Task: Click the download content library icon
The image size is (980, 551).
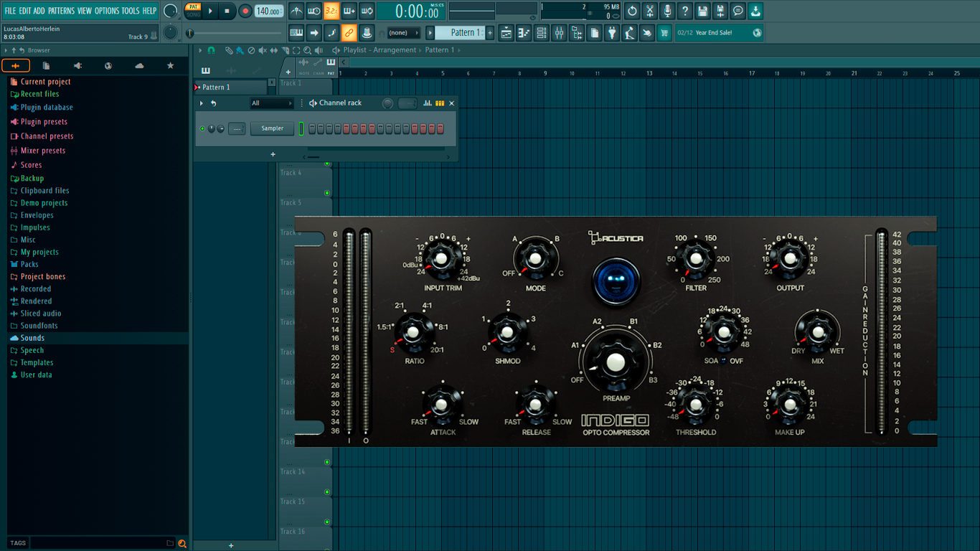Action: pos(755,11)
